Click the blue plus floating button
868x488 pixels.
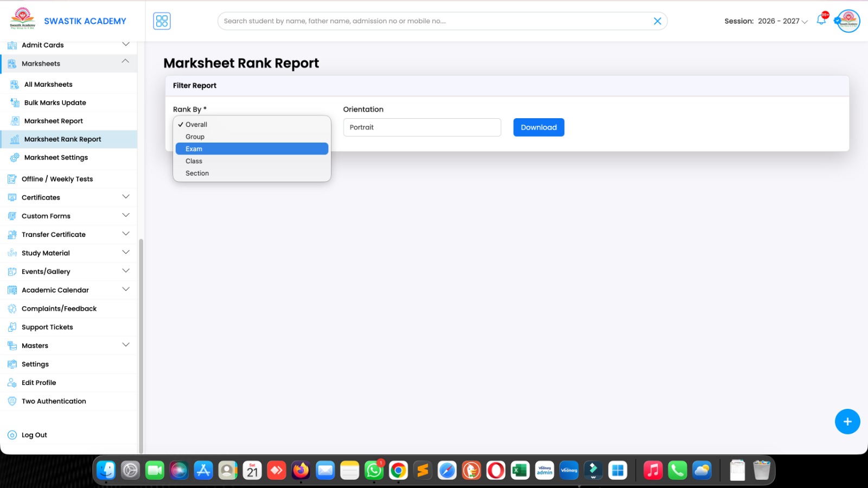point(847,422)
